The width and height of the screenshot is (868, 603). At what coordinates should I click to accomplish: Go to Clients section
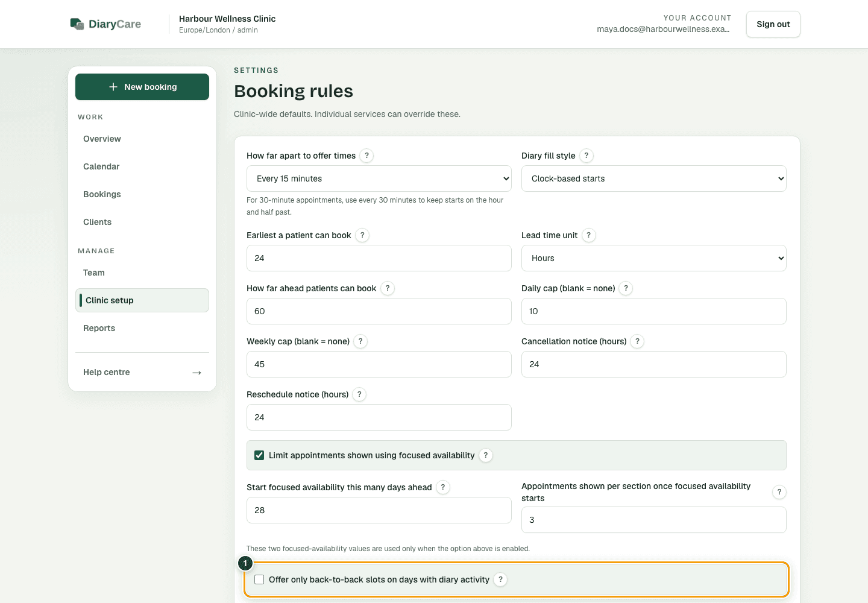click(142, 222)
